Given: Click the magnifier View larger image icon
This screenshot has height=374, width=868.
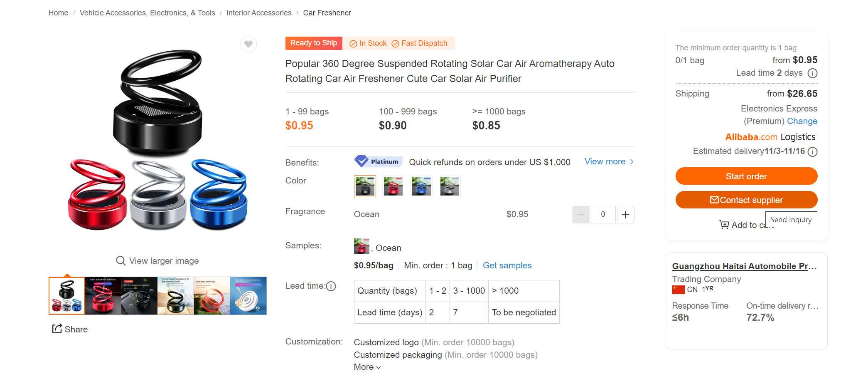Looking at the screenshot, I should pos(120,261).
